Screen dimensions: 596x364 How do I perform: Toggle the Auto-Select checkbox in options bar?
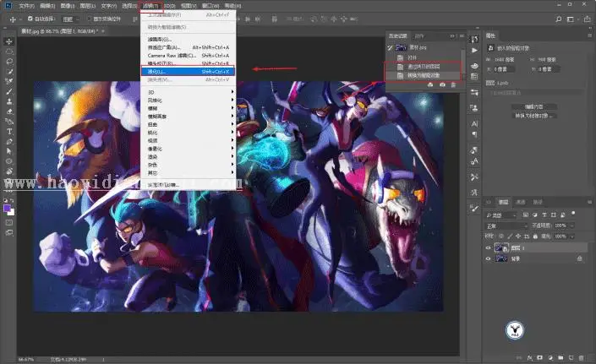[30, 19]
